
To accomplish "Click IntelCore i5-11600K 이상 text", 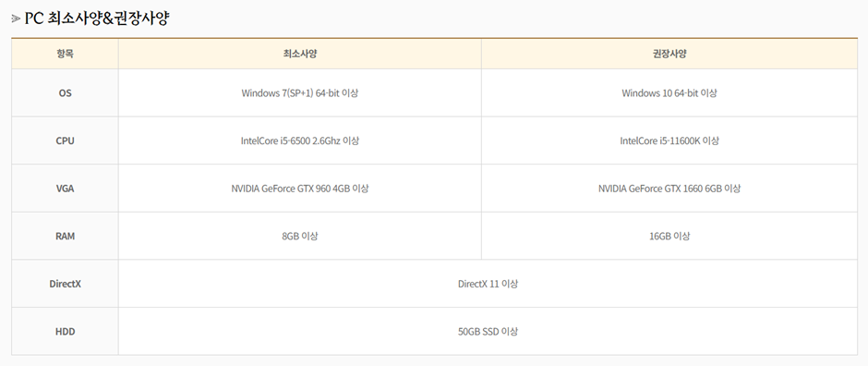I will (x=669, y=140).
